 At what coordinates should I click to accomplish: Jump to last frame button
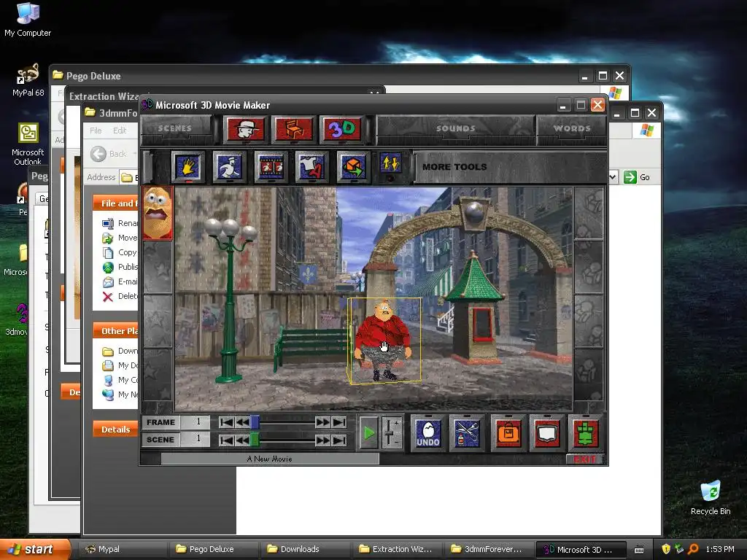(x=339, y=422)
